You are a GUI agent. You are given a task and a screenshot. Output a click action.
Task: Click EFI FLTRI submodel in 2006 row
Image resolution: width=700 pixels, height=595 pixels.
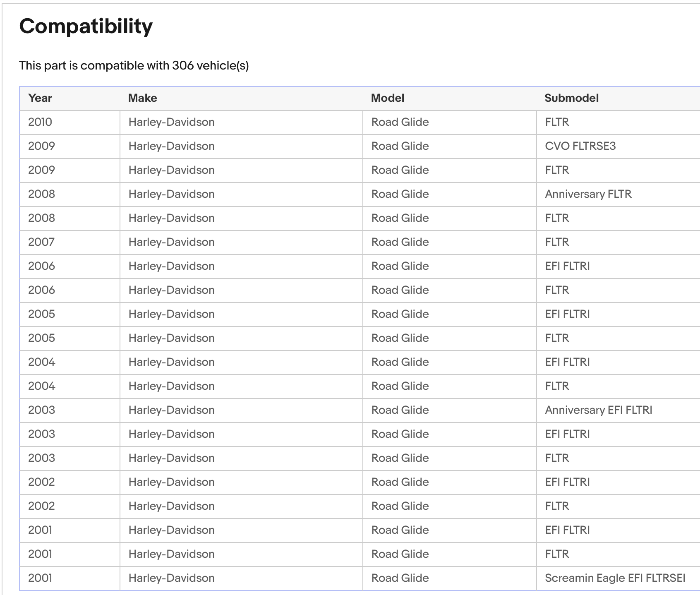[567, 266]
